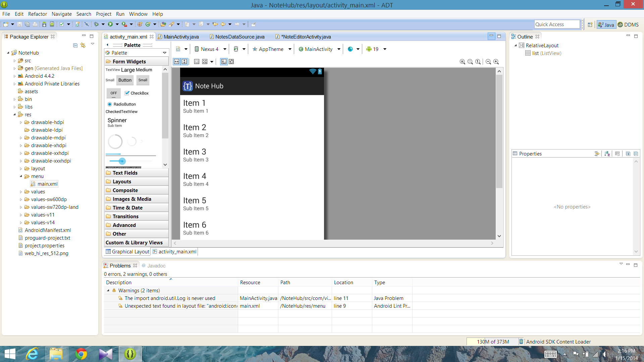Open Android SDK Manager icon
Viewport: 644px width, 362px height.
(44, 24)
